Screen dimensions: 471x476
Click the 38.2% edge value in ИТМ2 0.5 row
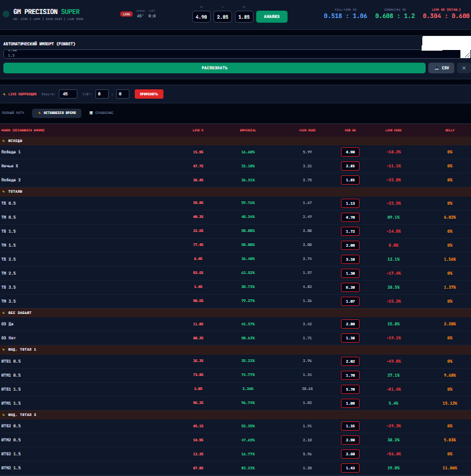point(394,440)
